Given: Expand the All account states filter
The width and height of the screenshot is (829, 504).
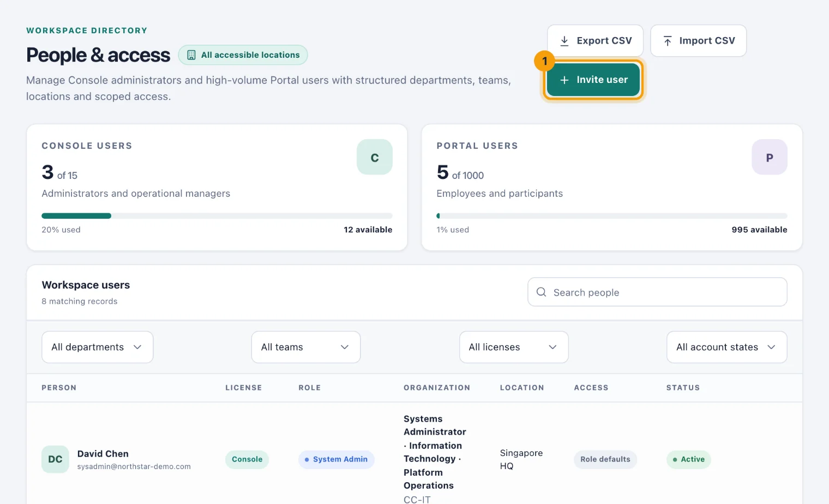Looking at the screenshot, I should tap(726, 347).
